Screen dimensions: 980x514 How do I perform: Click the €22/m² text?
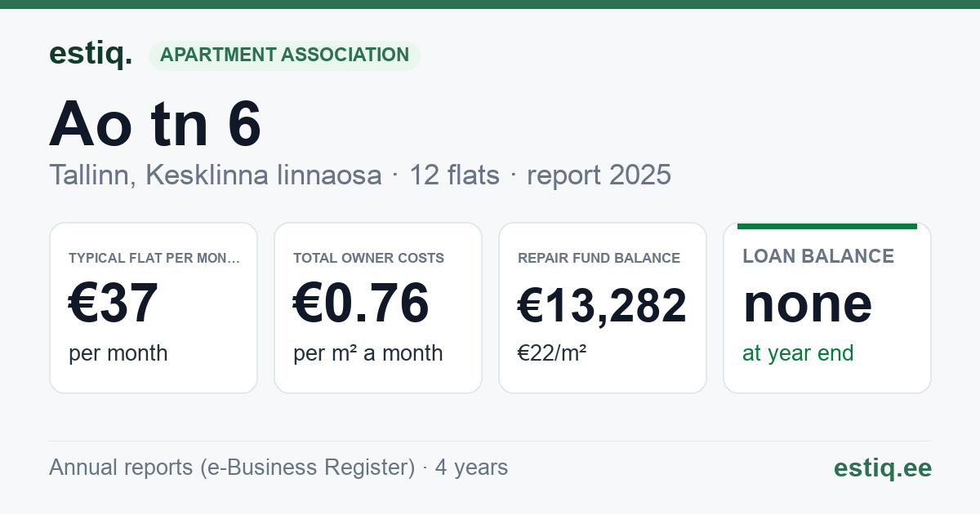coord(552,353)
